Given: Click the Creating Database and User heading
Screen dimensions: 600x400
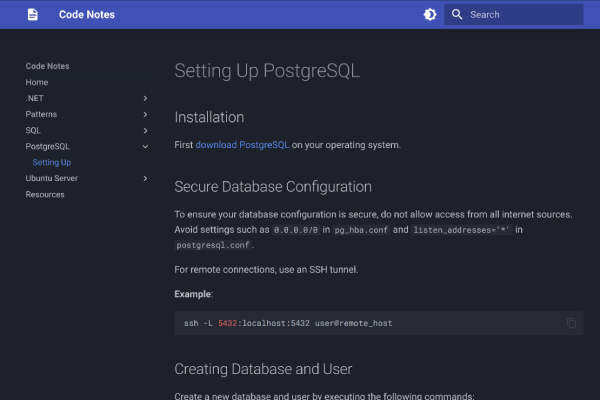Looking at the screenshot, I should pyautogui.click(x=263, y=369).
